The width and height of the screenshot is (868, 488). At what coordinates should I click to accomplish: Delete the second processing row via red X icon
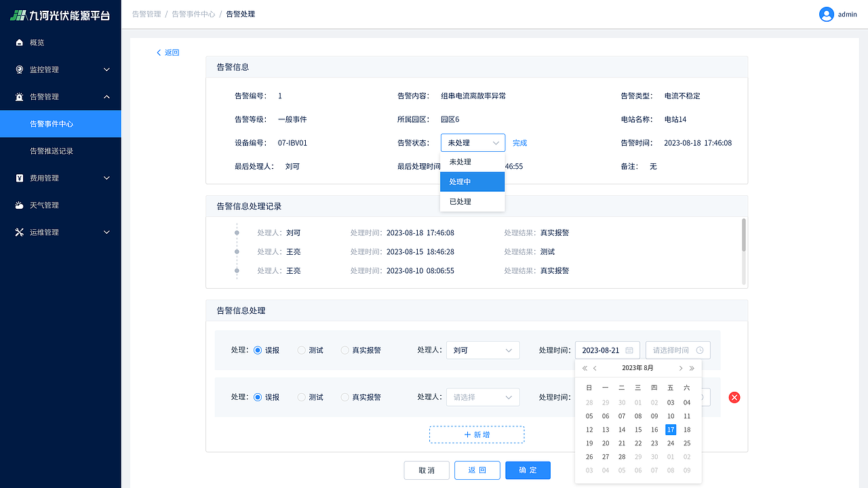[734, 397]
